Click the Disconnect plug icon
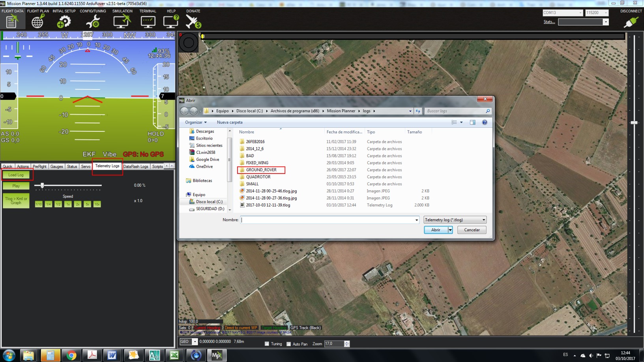Image resolution: width=644 pixels, height=362 pixels. pyautogui.click(x=631, y=22)
